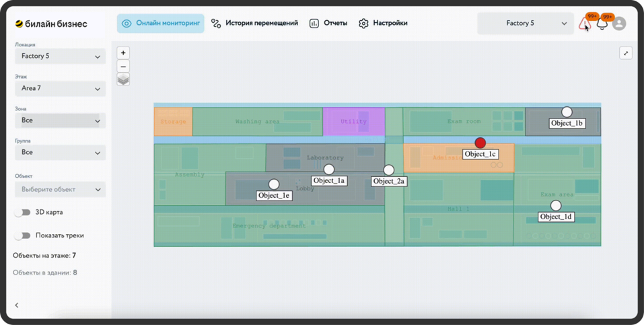Click the red Object_1c marker

coord(480,143)
